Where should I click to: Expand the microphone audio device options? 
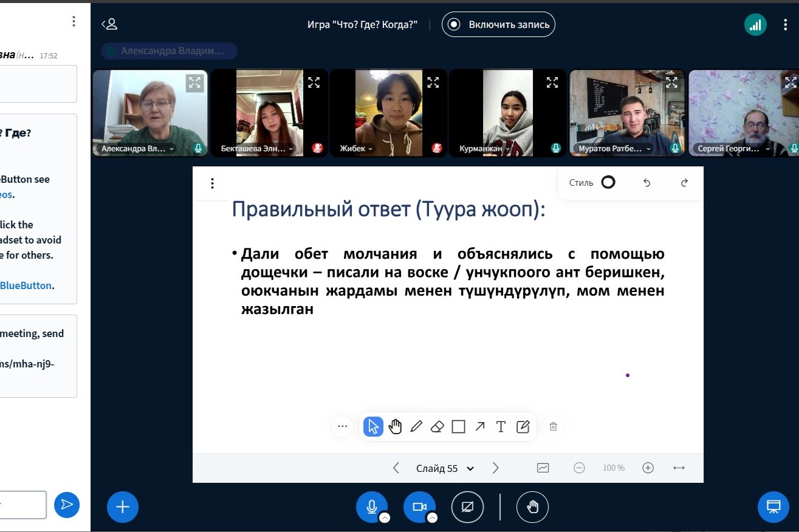click(385, 518)
